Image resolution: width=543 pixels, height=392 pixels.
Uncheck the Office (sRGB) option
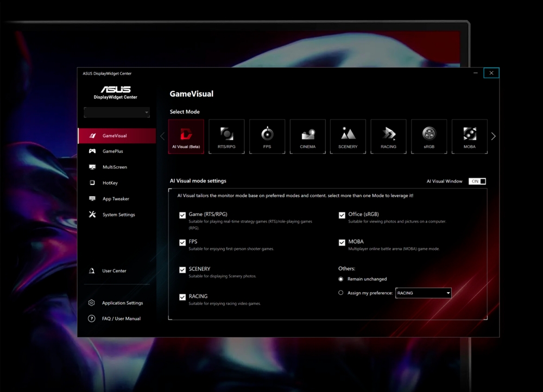pyautogui.click(x=342, y=215)
